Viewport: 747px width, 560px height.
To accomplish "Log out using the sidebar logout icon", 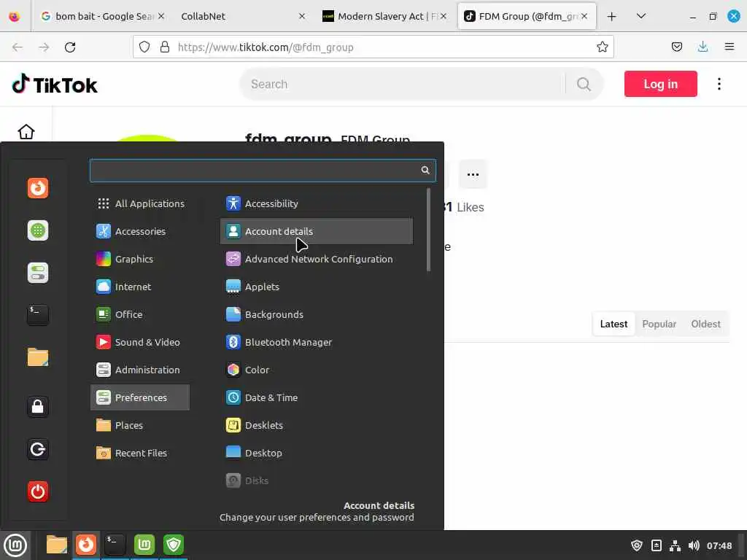I will pos(38,449).
